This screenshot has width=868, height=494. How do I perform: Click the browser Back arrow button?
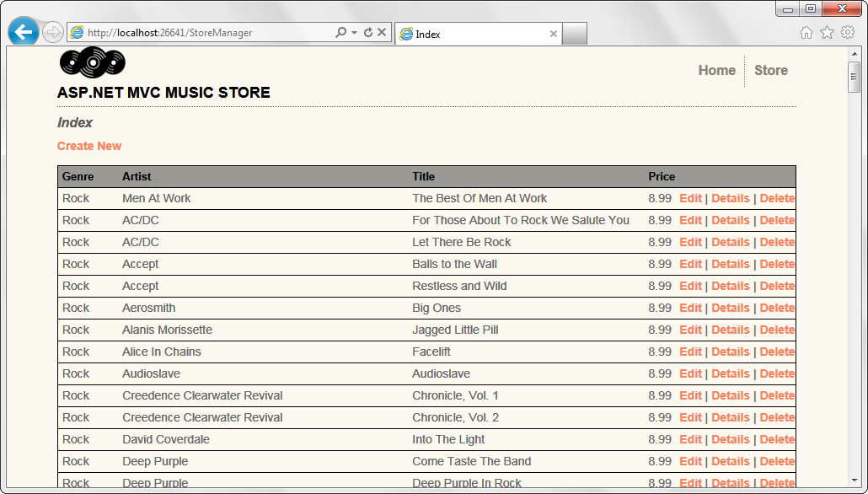23,32
